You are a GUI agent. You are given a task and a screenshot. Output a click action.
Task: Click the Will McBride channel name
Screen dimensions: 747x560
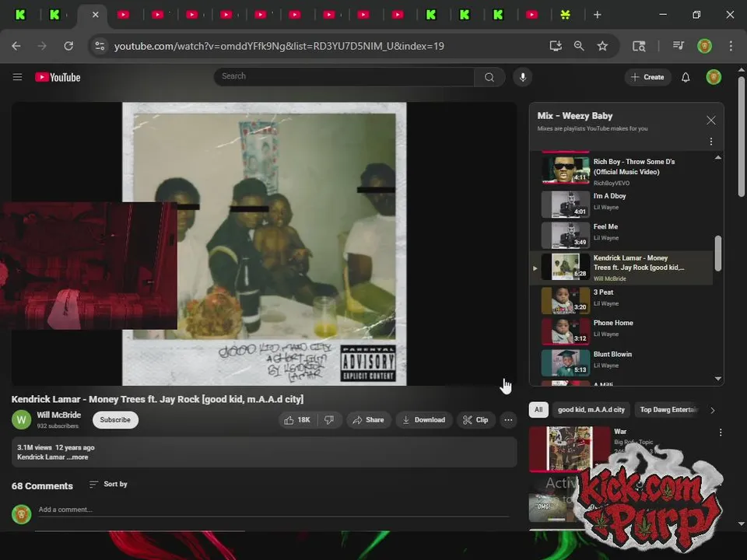58,415
